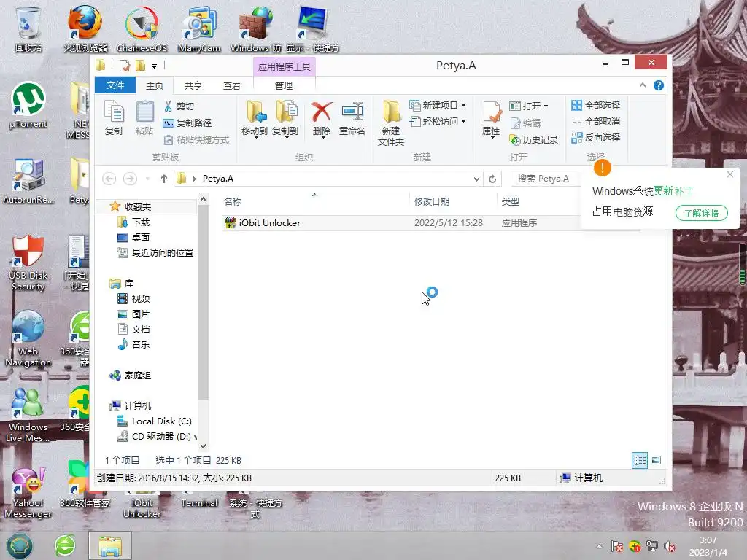Expand 新建项目 dropdown

(438, 105)
